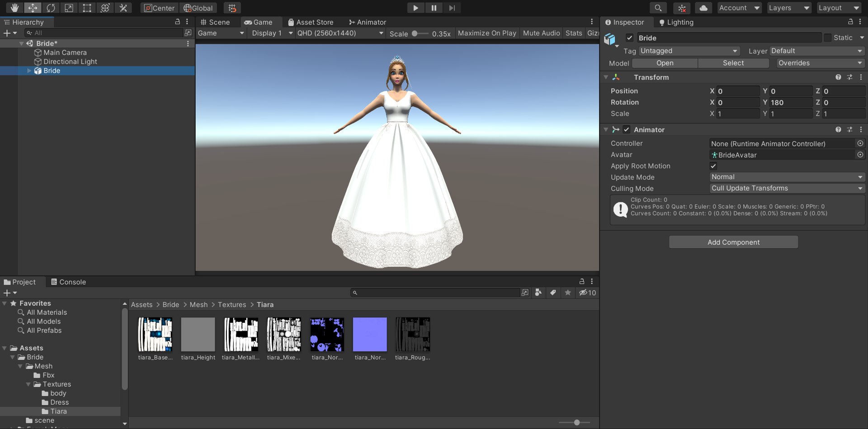Image resolution: width=868 pixels, height=429 pixels.
Task: Select the Rect transform tool
Action: pos(87,8)
